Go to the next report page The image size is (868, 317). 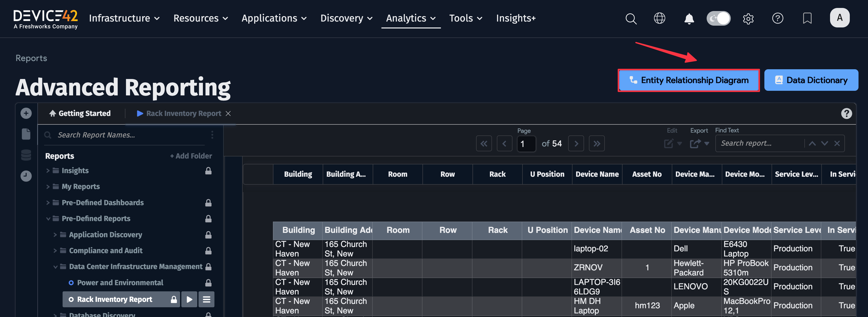point(576,144)
